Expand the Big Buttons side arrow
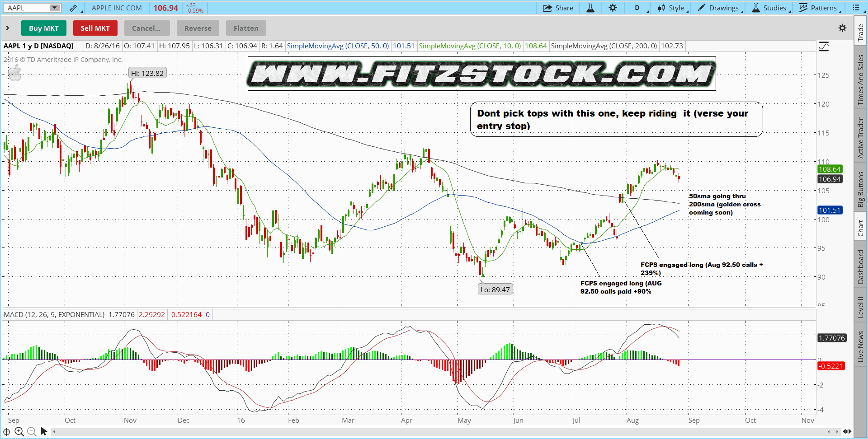Screen dimensions: 868x439 (8, 28)
